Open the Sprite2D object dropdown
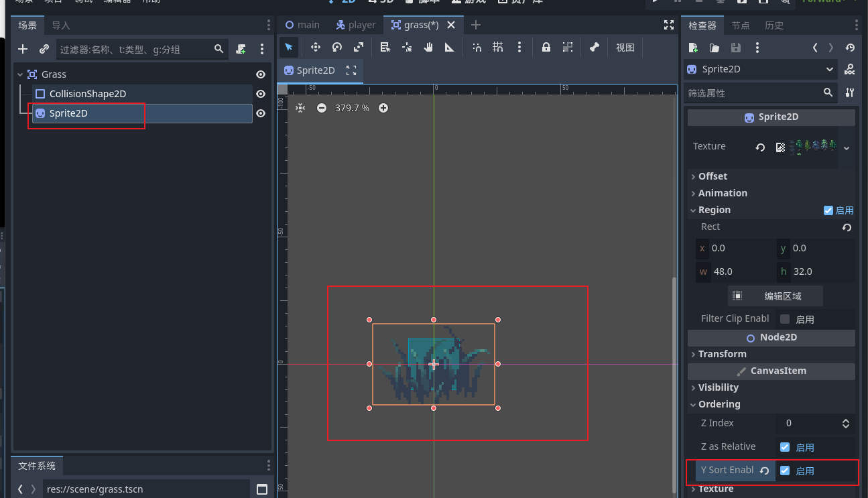 click(x=761, y=69)
